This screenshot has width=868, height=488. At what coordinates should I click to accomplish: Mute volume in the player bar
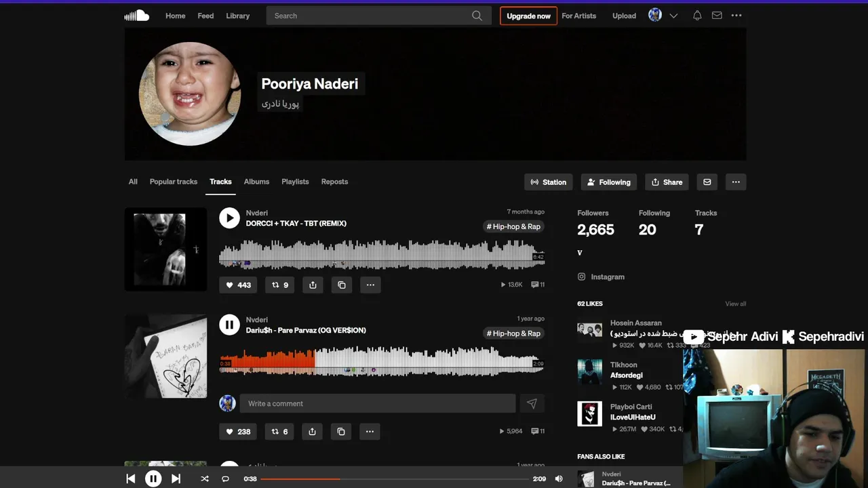(559, 479)
